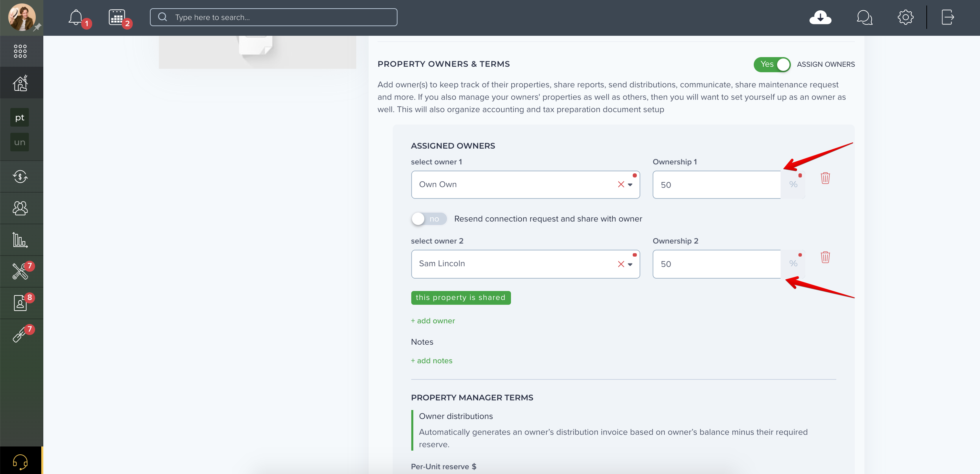Click the cloud download icon
Viewport: 980px width, 474px height.
click(820, 17)
